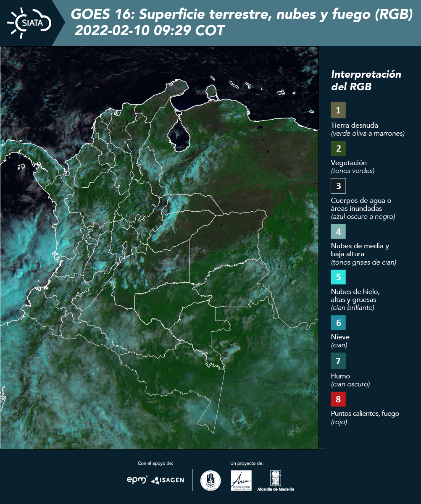Click the 'Nubes de media y baja altura' label

(x=360, y=250)
